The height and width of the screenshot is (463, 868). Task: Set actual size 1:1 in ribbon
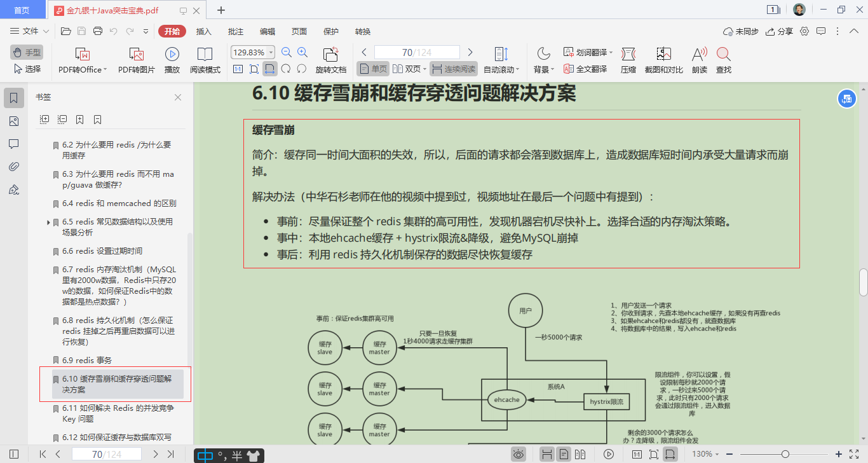point(238,69)
